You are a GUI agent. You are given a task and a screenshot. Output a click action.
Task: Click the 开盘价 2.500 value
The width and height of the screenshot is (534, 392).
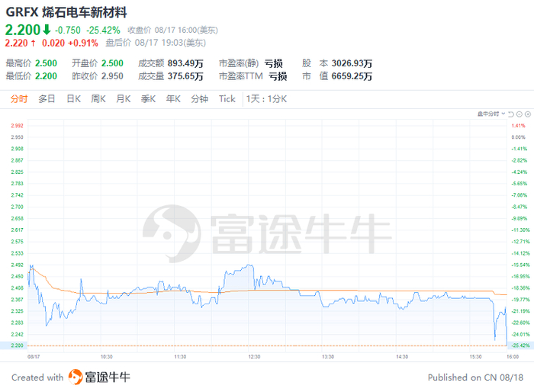[112, 63]
